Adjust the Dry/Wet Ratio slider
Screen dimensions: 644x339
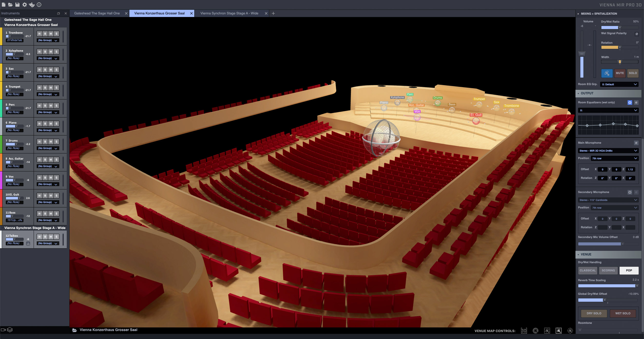(x=620, y=28)
